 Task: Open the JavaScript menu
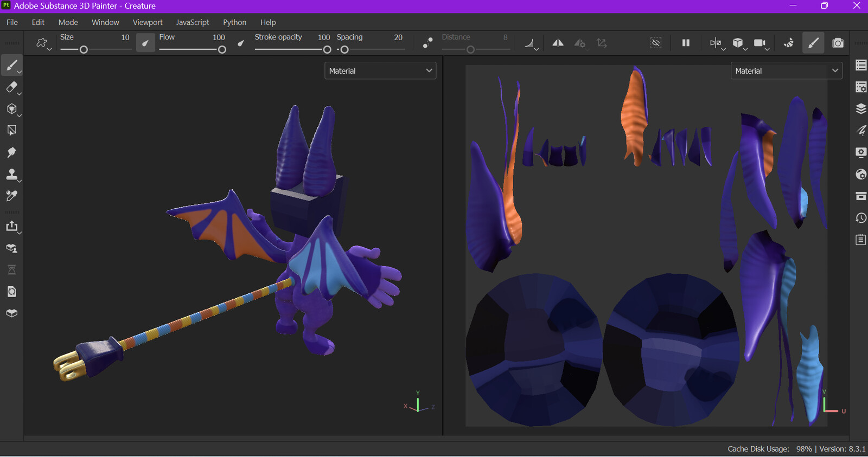193,22
